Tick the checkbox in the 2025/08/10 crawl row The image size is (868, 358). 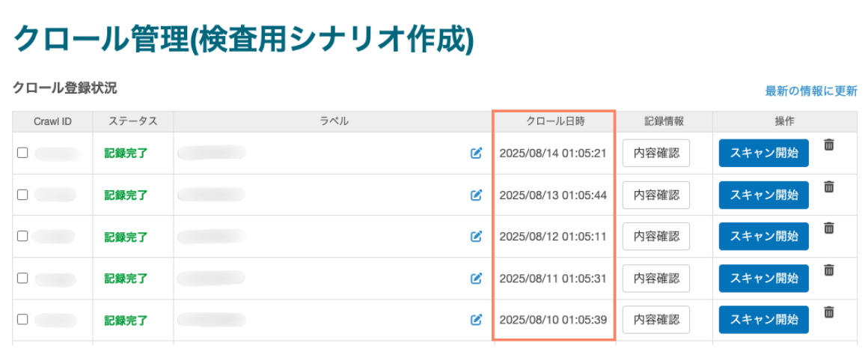tap(22, 319)
